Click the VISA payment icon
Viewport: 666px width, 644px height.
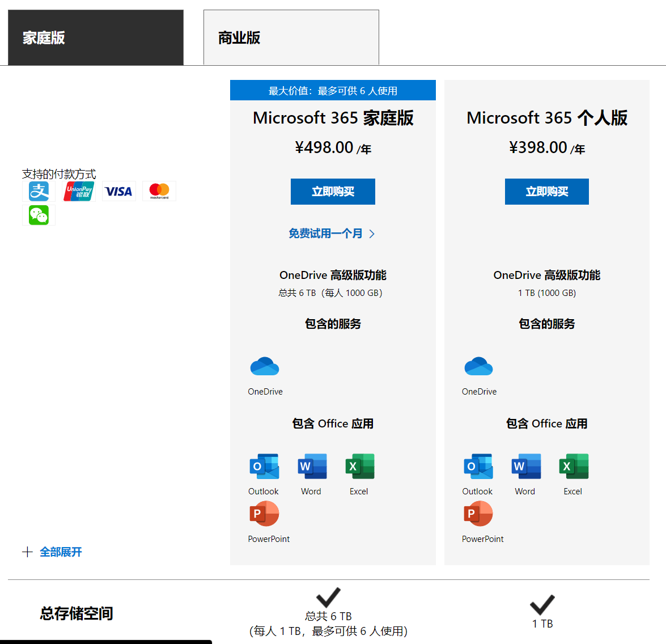[x=119, y=191]
